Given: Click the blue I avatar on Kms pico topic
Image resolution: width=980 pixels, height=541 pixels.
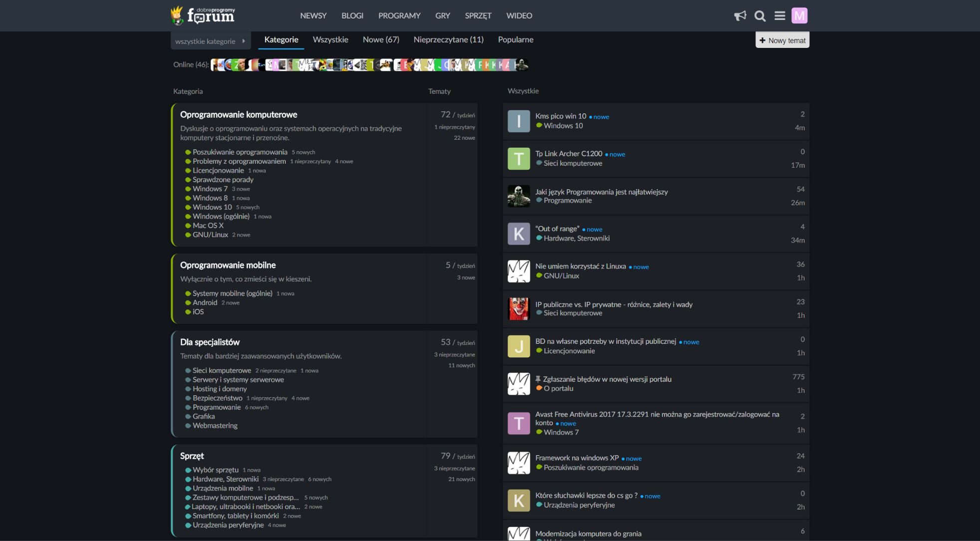Looking at the screenshot, I should pyautogui.click(x=518, y=121).
